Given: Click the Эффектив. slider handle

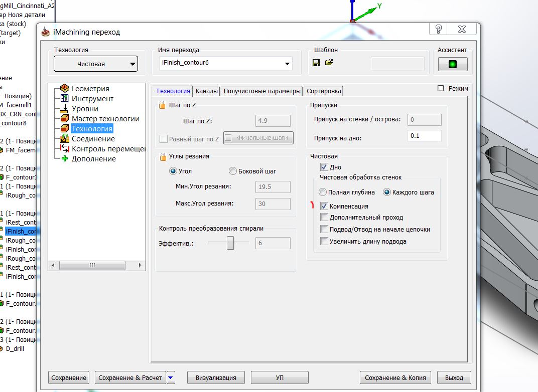Looking at the screenshot, I should 230,243.
